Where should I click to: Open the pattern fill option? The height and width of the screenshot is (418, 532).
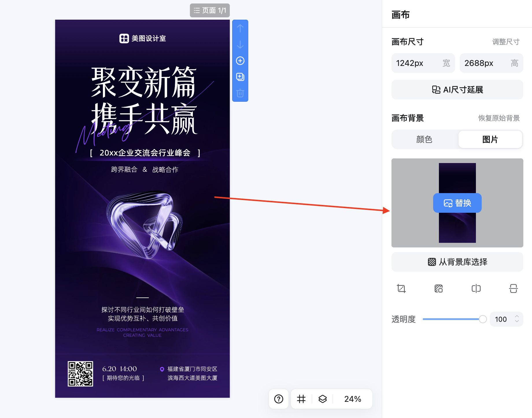tap(438, 288)
